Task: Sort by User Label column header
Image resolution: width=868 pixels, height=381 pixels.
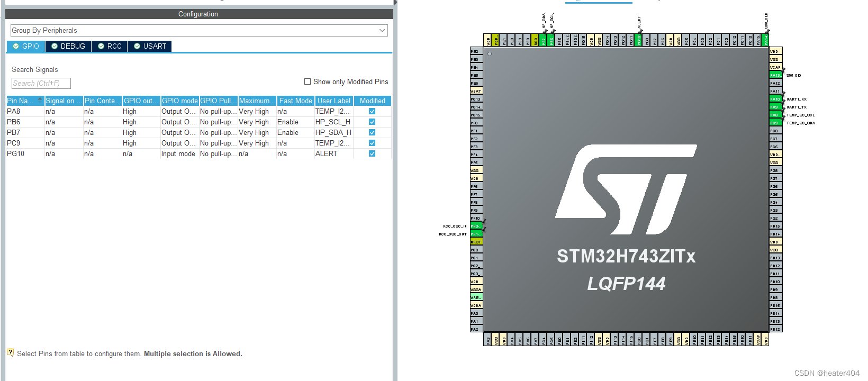Action: pyautogui.click(x=334, y=101)
